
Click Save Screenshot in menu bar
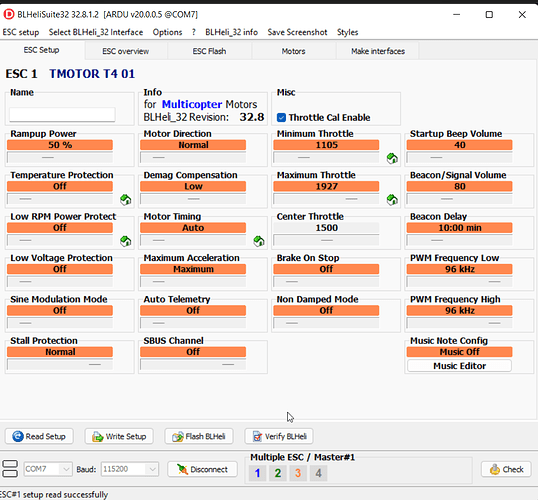(x=297, y=32)
